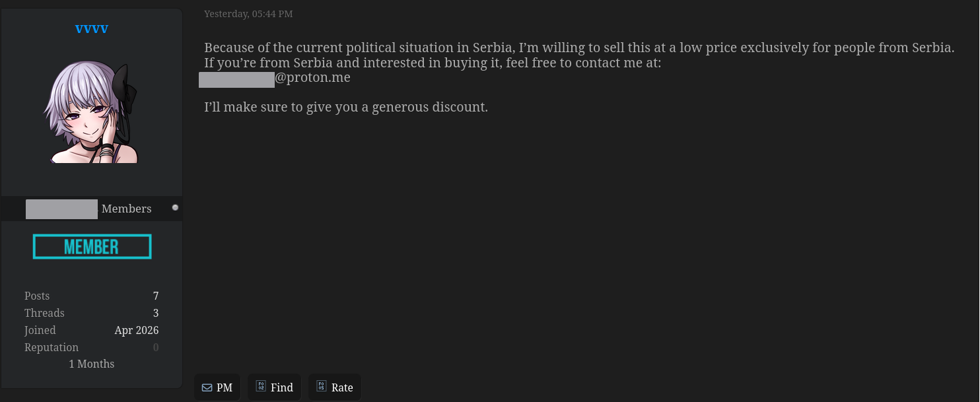Click the Posts count 7
Screen dimensions: 980x402
pos(156,296)
